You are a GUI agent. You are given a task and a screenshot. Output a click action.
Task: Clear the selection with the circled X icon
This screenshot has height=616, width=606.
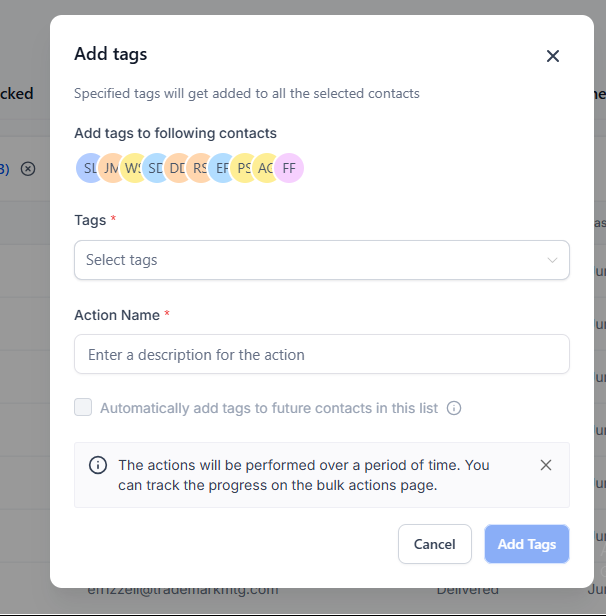click(28, 169)
